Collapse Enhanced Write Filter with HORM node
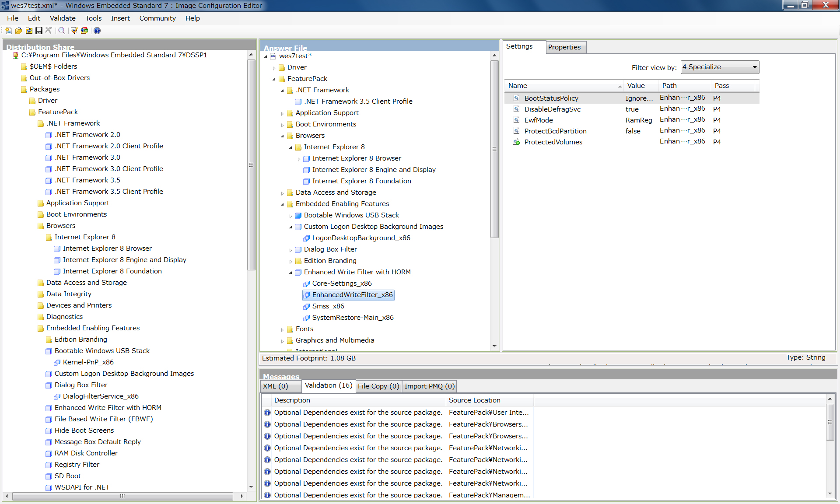840x504 pixels. click(290, 273)
